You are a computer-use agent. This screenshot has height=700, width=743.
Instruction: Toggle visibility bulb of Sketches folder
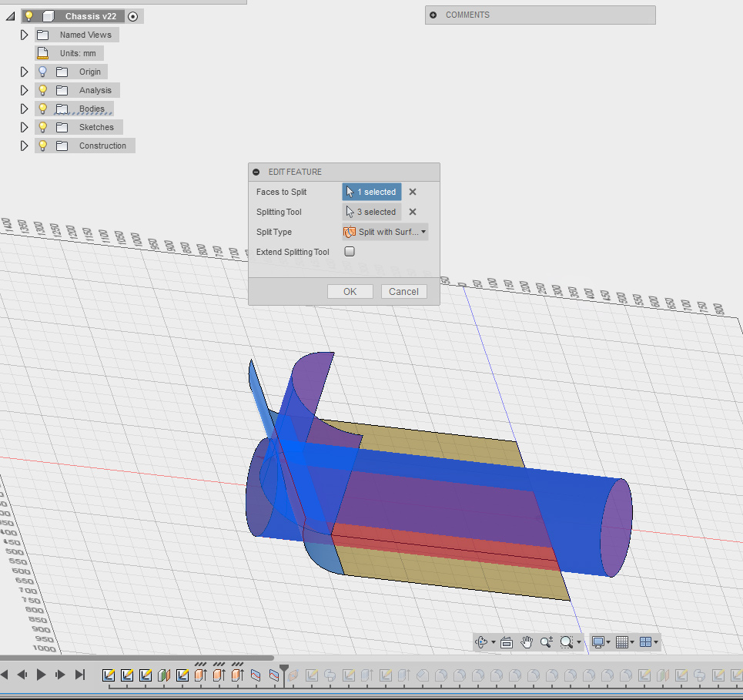point(43,127)
